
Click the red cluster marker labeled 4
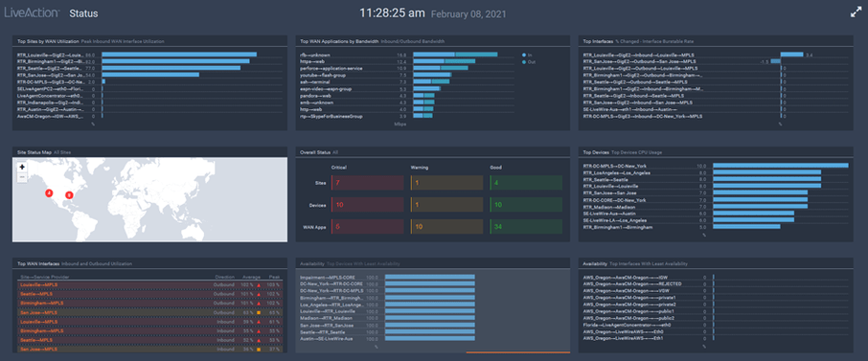pyautogui.click(x=49, y=192)
